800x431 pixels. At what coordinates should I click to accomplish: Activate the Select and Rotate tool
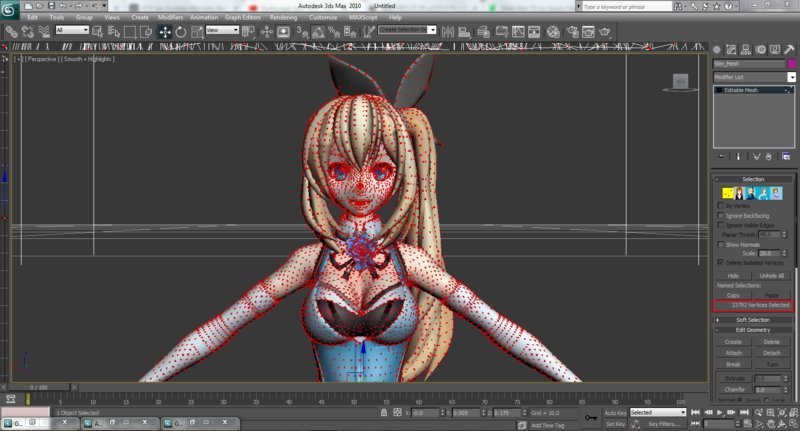click(x=181, y=33)
